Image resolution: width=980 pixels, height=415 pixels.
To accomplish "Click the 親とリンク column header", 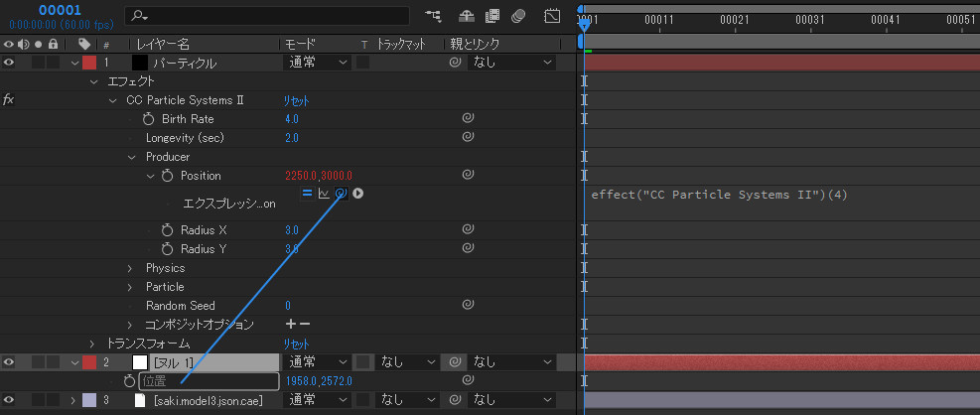I will (475, 44).
